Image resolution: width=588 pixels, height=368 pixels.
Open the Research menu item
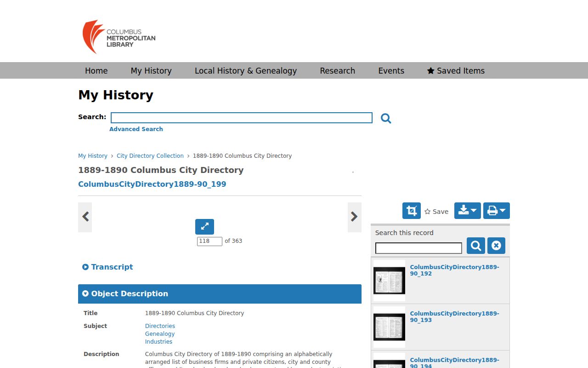(338, 71)
